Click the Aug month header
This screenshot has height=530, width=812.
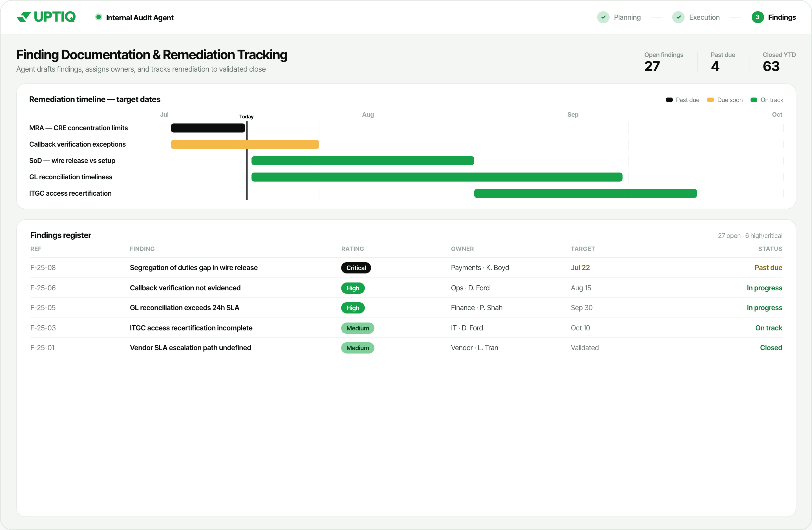click(368, 114)
